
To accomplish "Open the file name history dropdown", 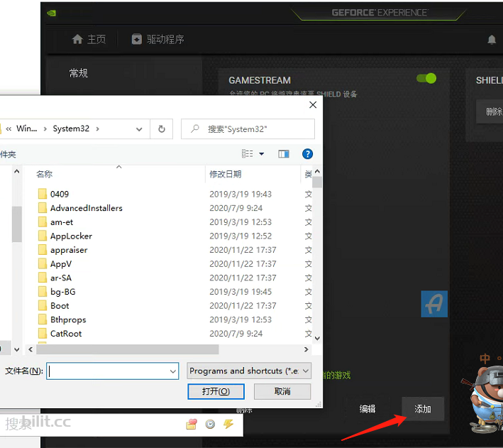I will point(172,371).
